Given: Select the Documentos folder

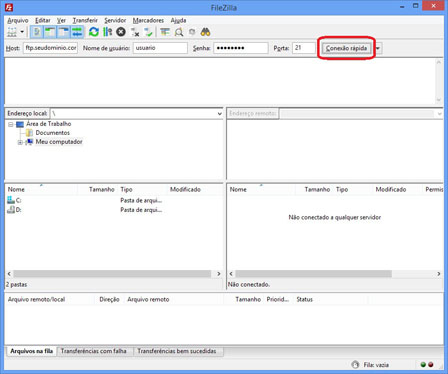Looking at the screenshot, I should coord(53,133).
